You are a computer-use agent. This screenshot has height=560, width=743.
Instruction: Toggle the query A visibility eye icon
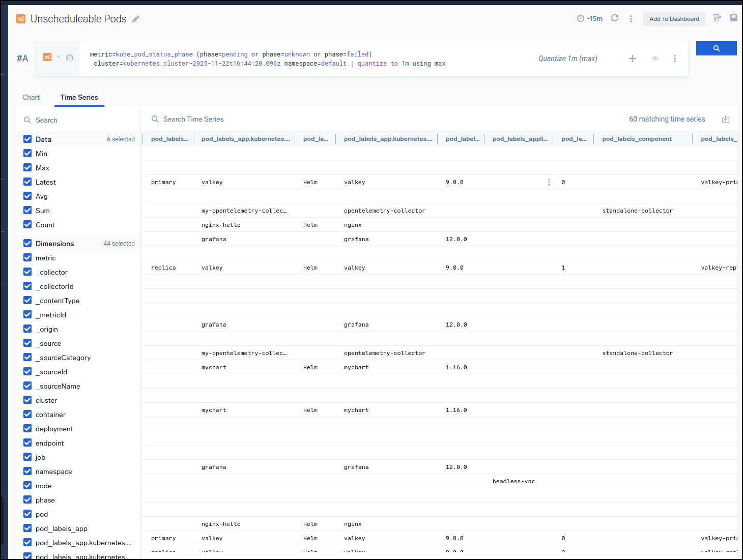pyautogui.click(x=654, y=58)
